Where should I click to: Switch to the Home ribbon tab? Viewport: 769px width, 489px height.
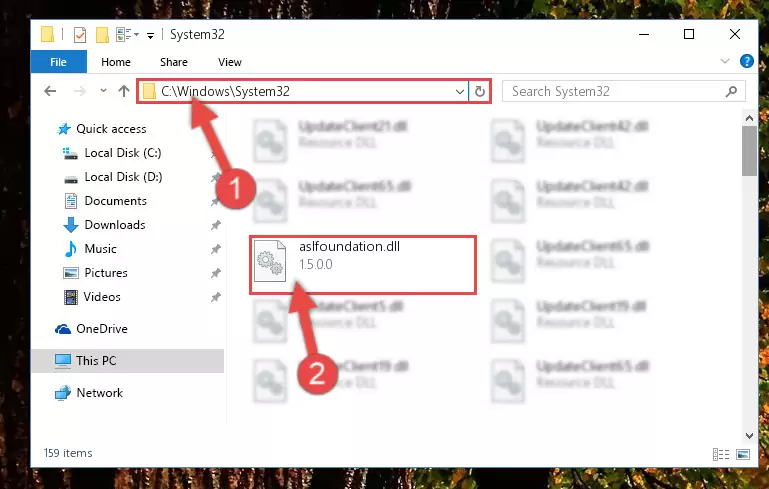(x=116, y=62)
